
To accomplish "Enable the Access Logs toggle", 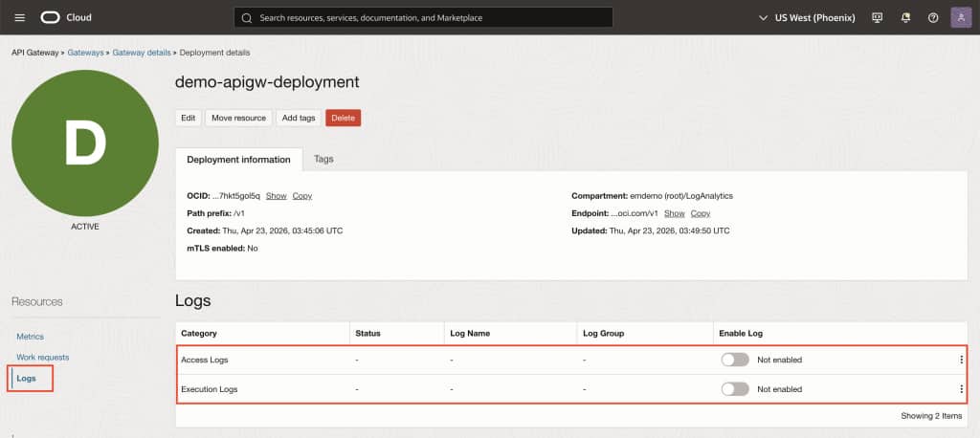I will [x=735, y=360].
